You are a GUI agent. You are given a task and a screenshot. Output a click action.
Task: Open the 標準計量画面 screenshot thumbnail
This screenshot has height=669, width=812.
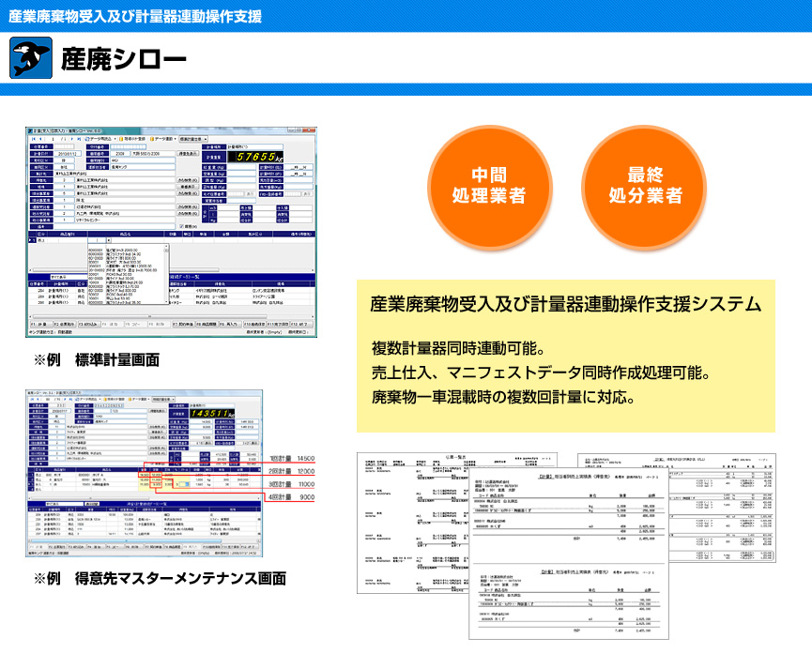point(172,232)
